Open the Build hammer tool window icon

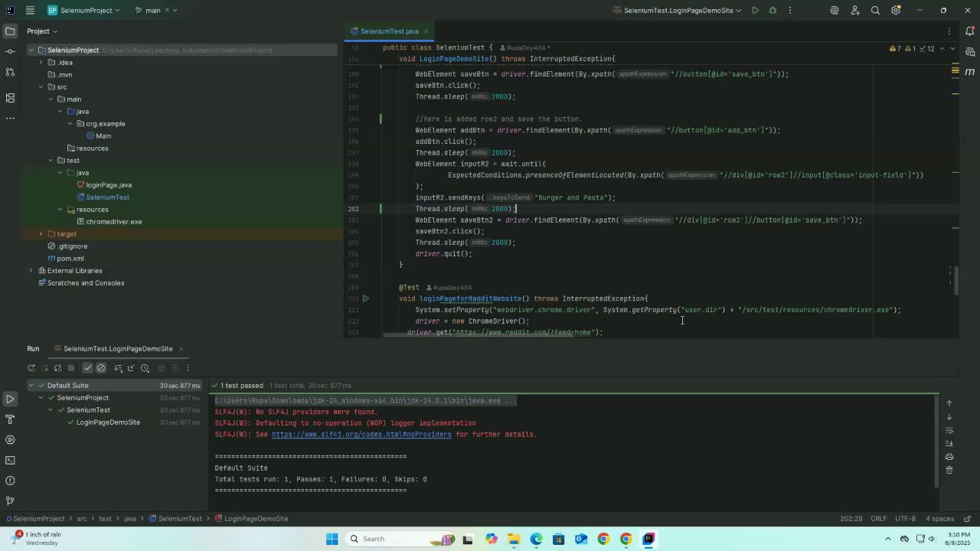pos(10,419)
